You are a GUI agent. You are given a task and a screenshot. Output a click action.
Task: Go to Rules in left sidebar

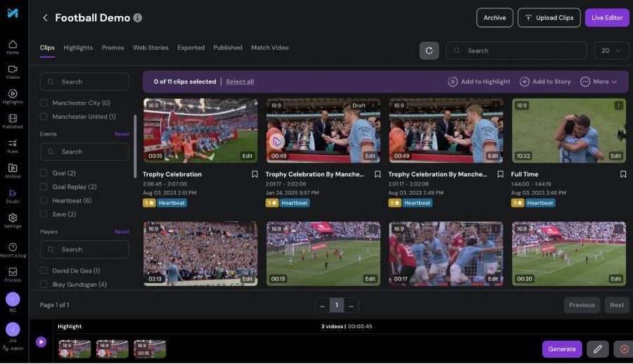coord(13,145)
